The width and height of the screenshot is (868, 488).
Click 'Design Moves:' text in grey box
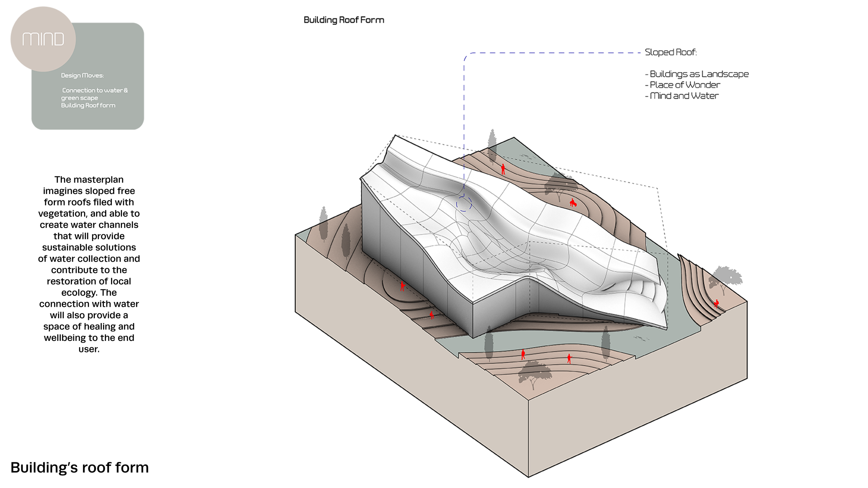[82, 75]
